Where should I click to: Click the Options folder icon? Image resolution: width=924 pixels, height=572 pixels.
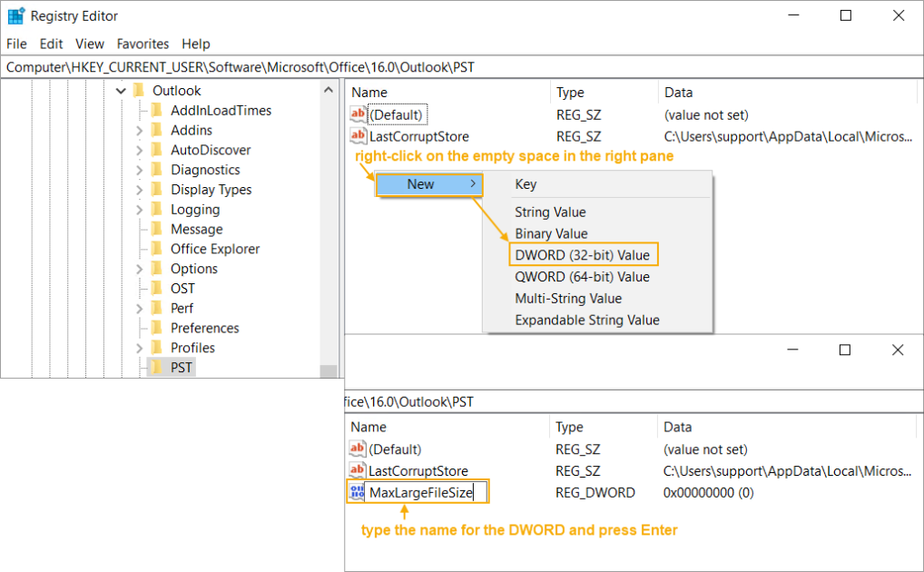pos(157,269)
